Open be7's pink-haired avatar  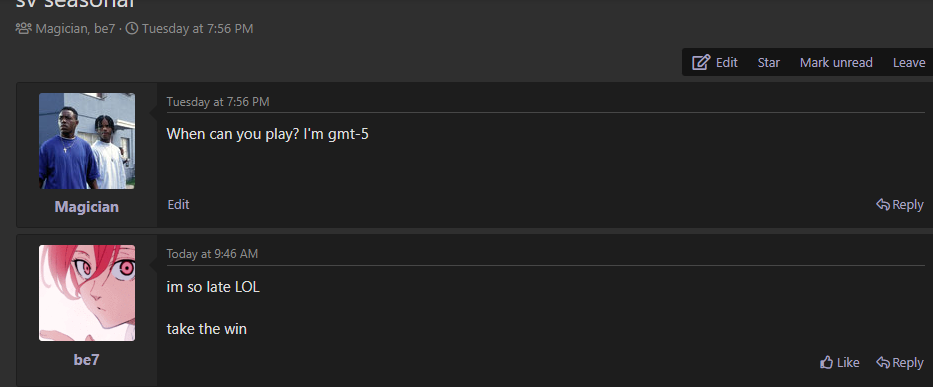coord(87,293)
